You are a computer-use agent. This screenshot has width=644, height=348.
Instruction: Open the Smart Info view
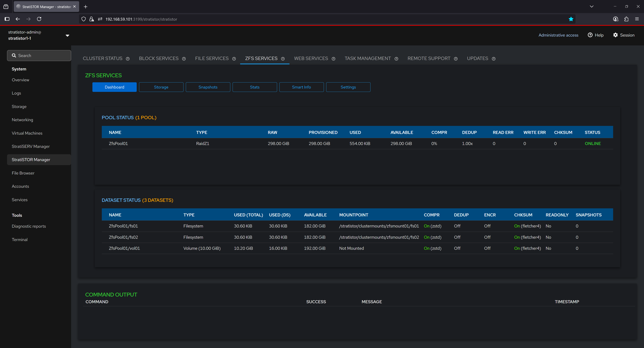301,87
